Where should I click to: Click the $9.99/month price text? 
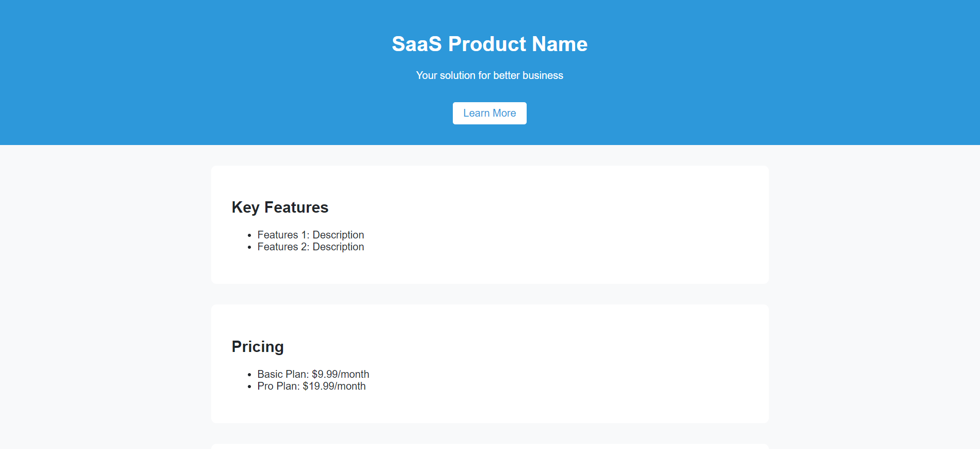click(341, 374)
